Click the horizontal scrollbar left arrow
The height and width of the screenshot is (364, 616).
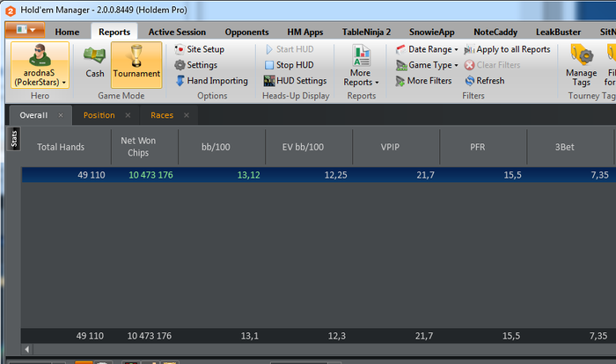click(x=26, y=349)
